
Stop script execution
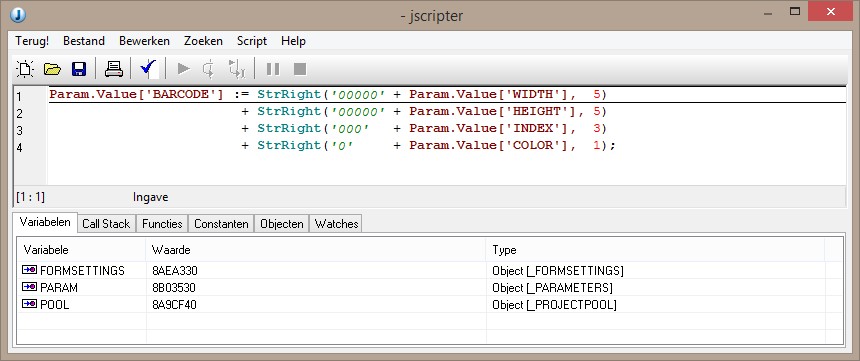(299, 69)
